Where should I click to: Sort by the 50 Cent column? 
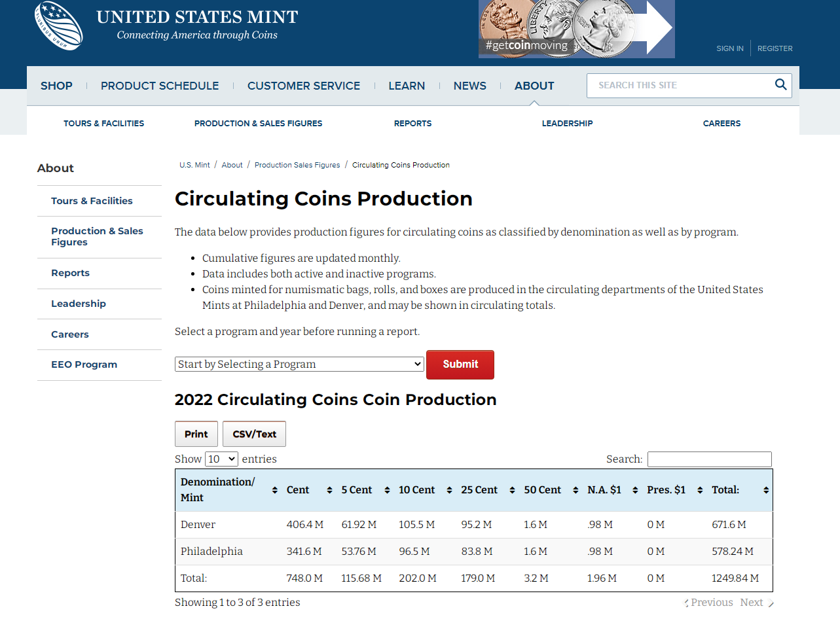575,490
